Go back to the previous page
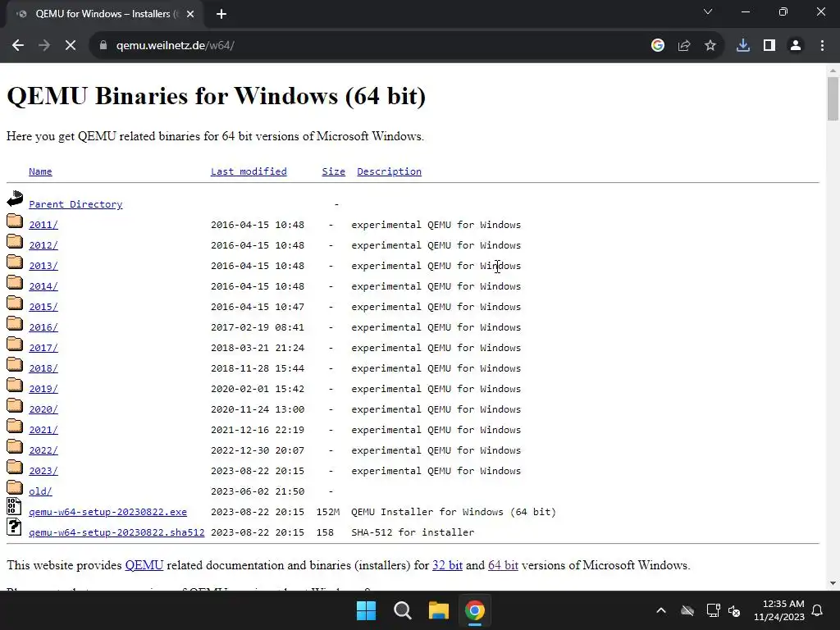The height and width of the screenshot is (630, 840). tap(18, 46)
